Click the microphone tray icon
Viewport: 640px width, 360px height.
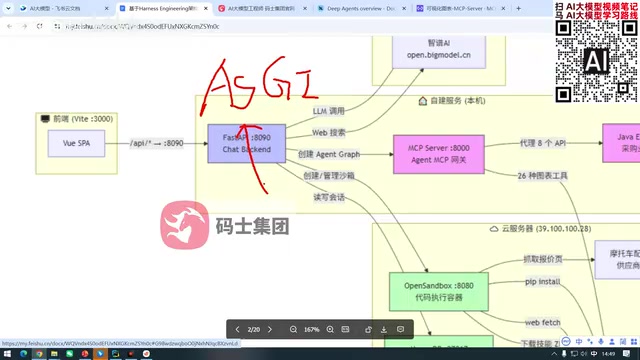[x=564, y=354]
